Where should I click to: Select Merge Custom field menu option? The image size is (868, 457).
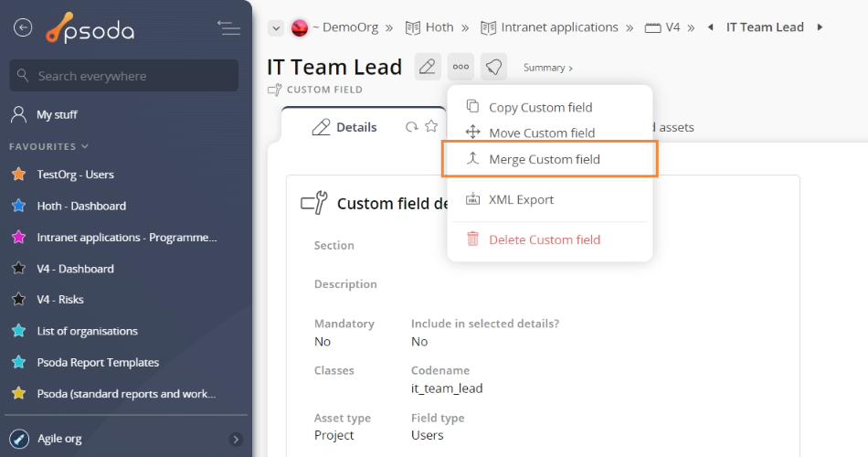click(x=545, y=159)
